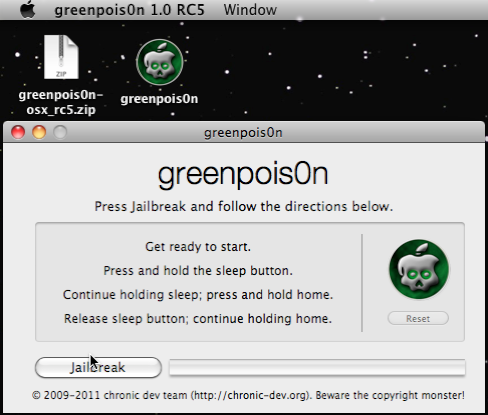Click the 'Get ready to start.' instruction
Image resolution: width=488 pixels, height=415 pixels.
(198, 247)
